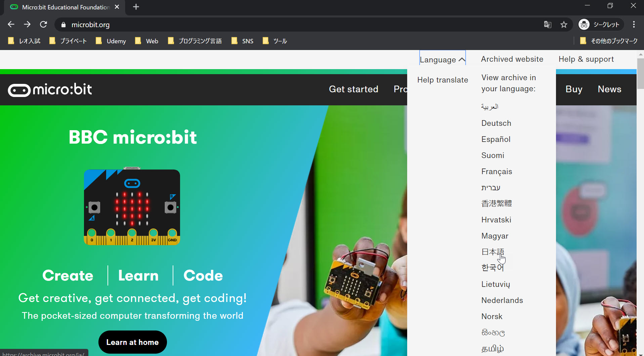Select Français language option
Image resolution: width=644 pixels, height=356 pixels.
pos(497,171)
